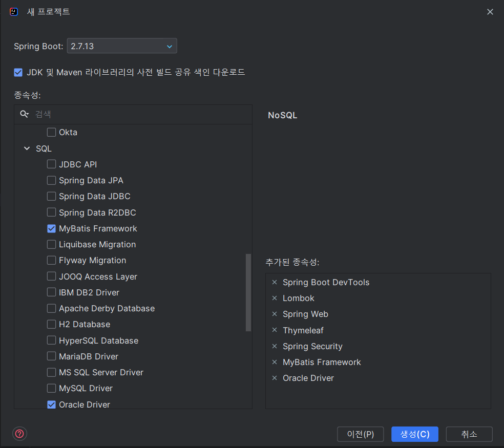Uncheck MyBatis Framework
The width and height of the screenshot is (504, 448).
[x=51, y=228]
